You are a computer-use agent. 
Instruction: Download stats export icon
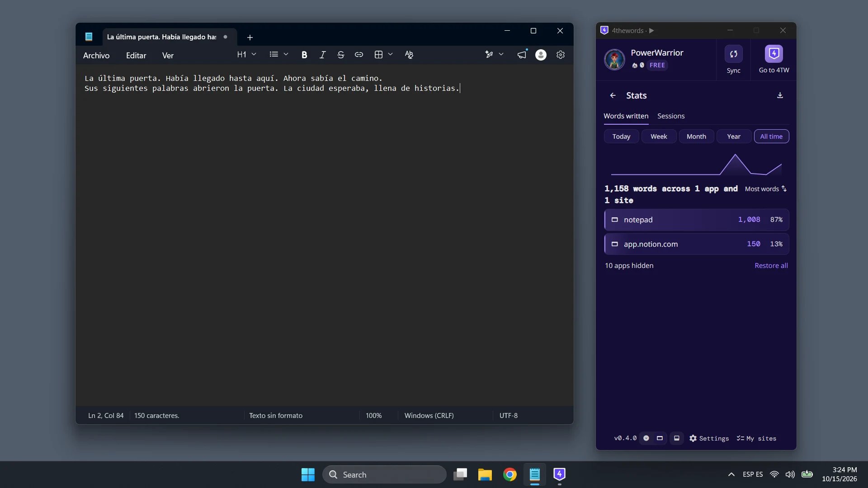coord(780,95)
